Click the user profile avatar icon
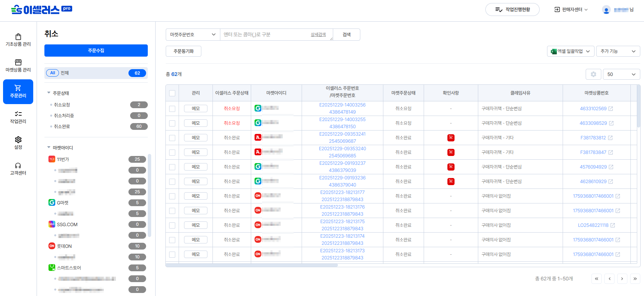 point(606,10)
